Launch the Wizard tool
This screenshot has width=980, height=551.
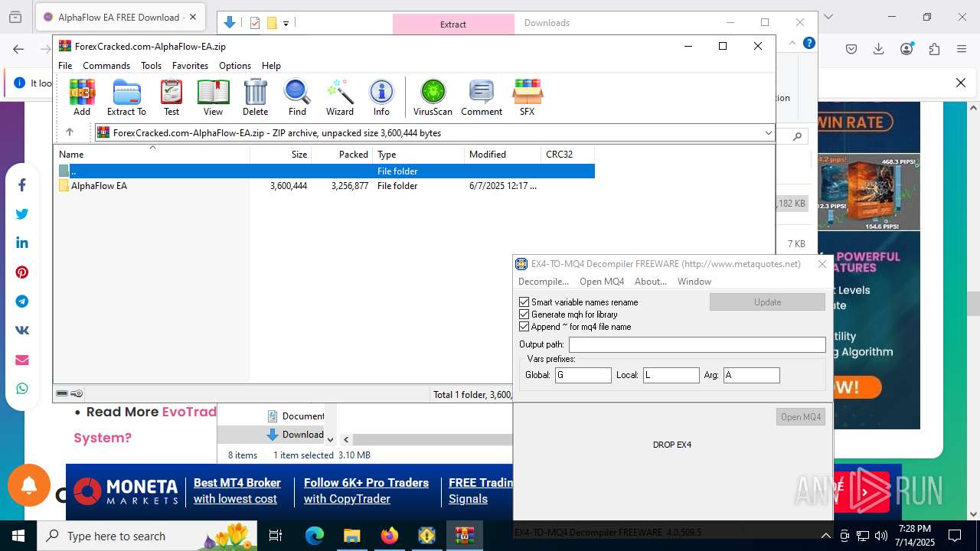(x=340, y=97)
